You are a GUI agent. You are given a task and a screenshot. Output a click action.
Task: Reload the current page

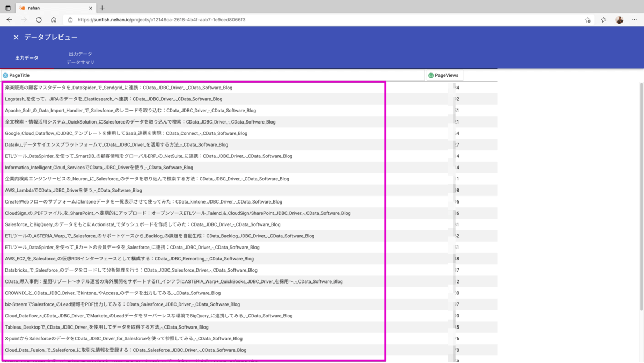point(39,20)
